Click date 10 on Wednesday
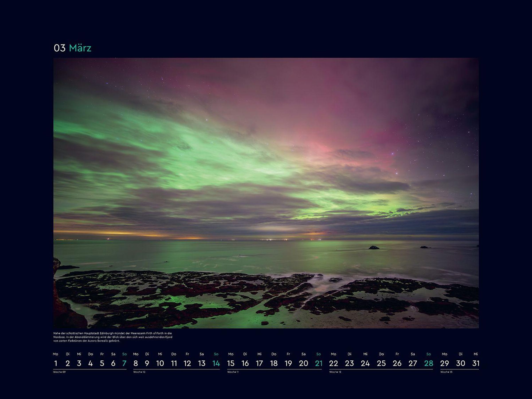The width and height of the screenshot is (532, 399). (160, 363)
